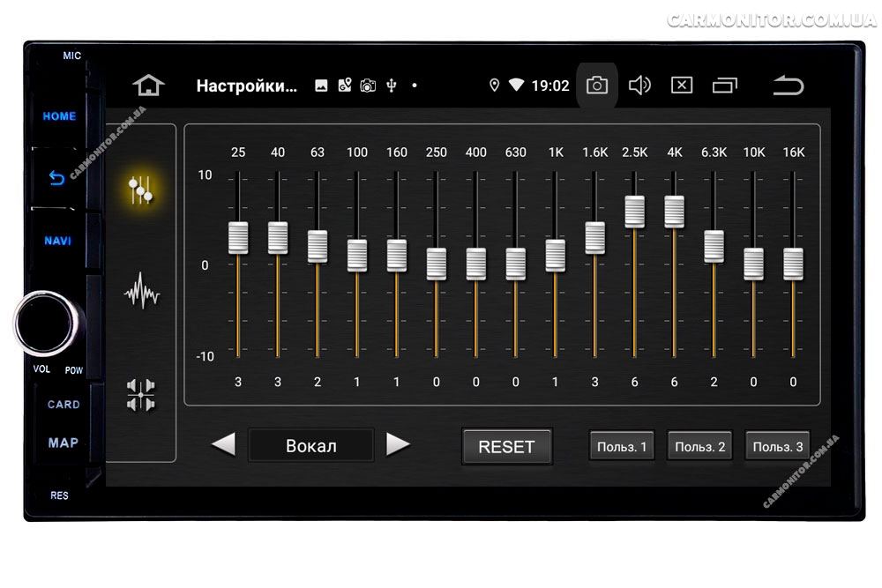Image resolution: width=882 pixels, height=588 pixels.
Task: Click the 630 Hz band slider handle
Action: coord(516,264)
